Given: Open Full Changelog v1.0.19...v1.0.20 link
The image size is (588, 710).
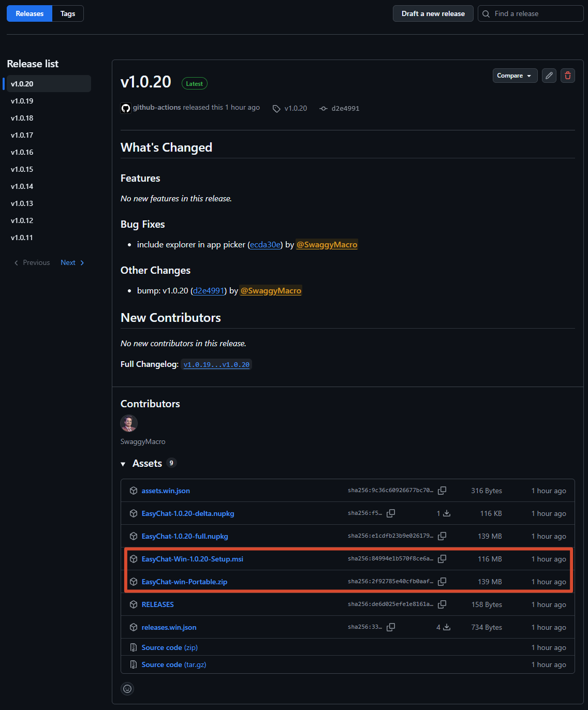Looking at the screenshot, I should [216, 364].
